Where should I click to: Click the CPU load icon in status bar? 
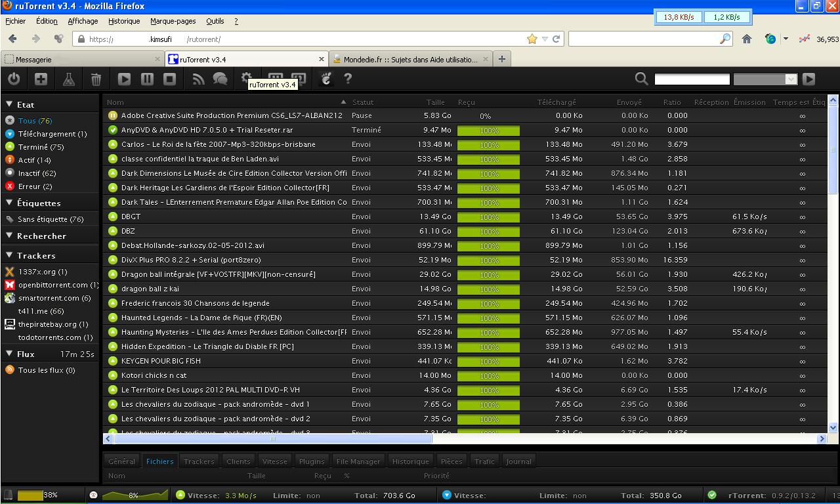(x=93, y=495)
